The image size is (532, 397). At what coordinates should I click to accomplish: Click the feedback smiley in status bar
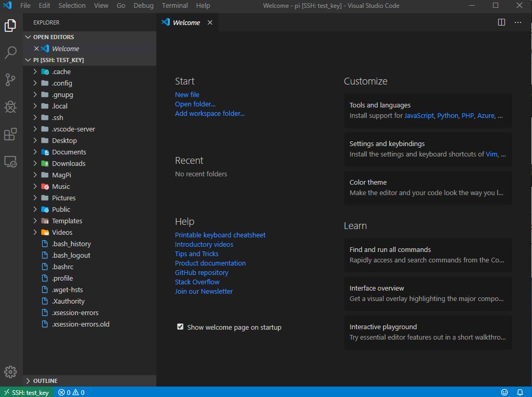pyautogui.click(x=504, y=392)
